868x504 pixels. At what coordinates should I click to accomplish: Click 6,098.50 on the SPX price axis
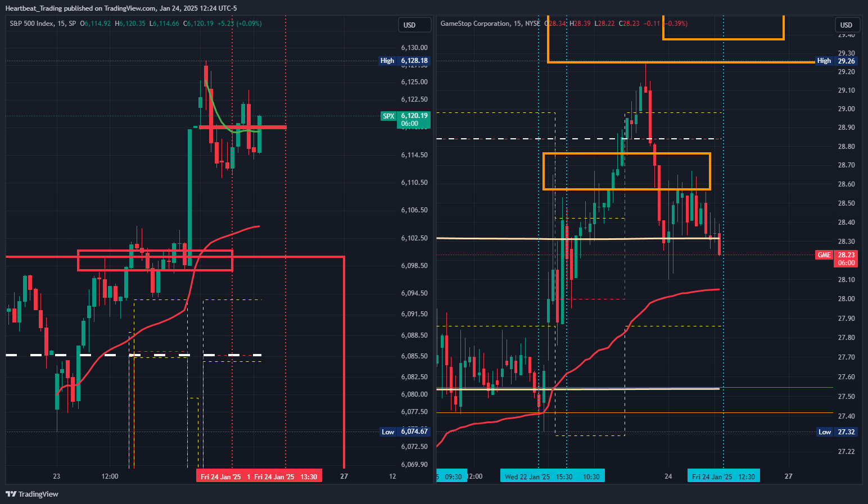[x=414, y=266]
